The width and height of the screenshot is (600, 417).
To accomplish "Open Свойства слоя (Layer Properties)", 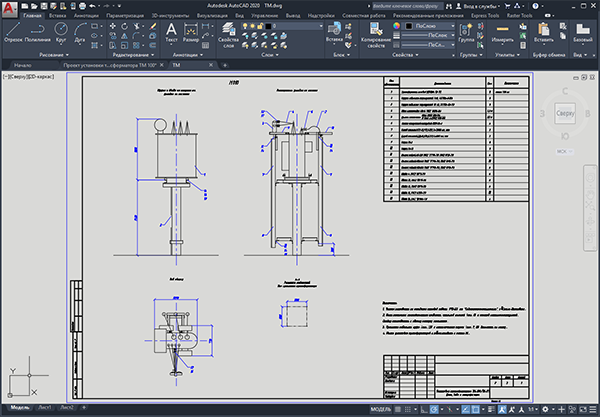I will click(x=228, y=34).
